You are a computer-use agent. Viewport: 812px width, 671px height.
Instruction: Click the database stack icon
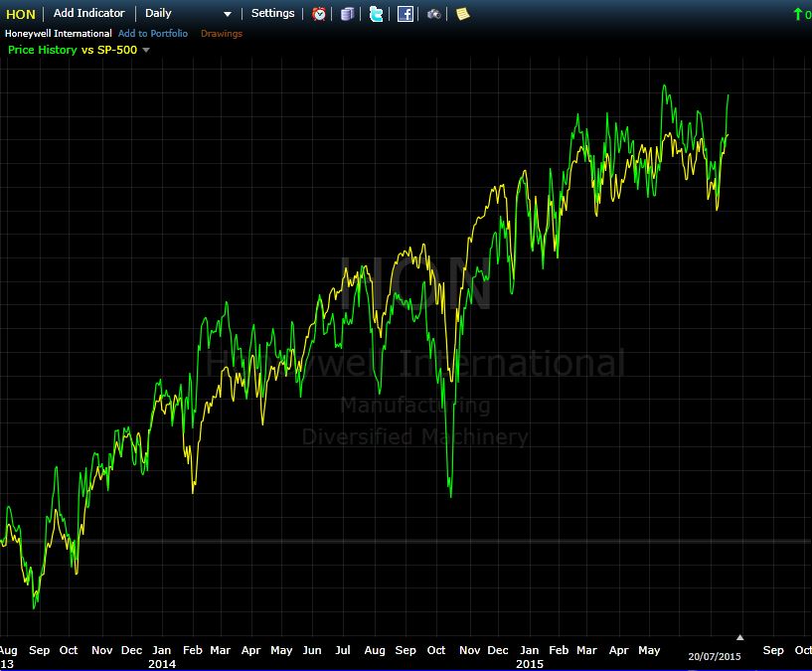pyautogui.click(x=347, y=14)
